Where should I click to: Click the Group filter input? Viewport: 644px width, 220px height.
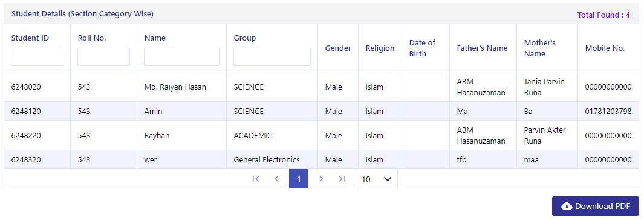coord(272,57)
